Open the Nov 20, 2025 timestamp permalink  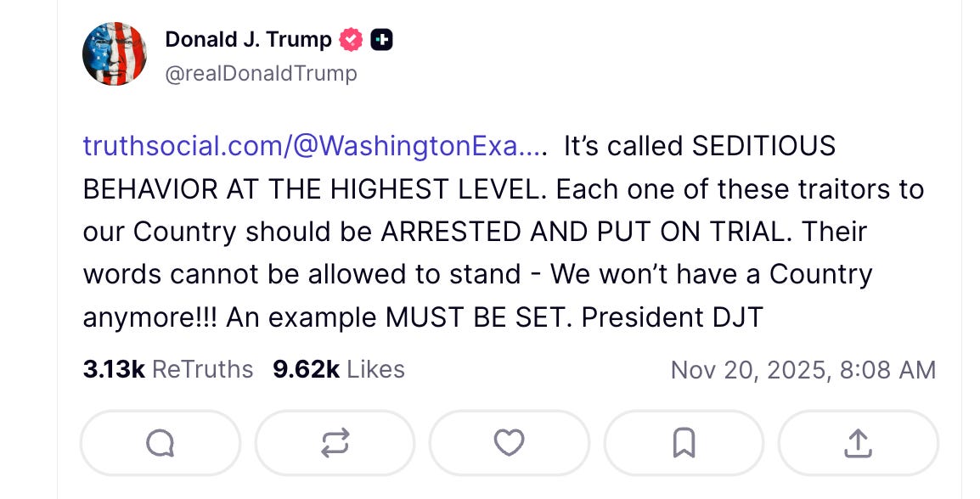click(803, 369)
